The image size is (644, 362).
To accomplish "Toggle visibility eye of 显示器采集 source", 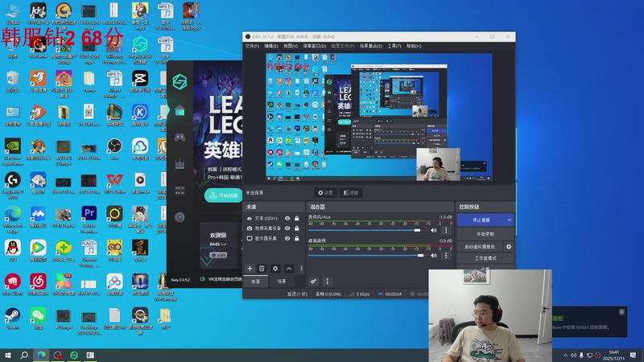I will (287, 238).
